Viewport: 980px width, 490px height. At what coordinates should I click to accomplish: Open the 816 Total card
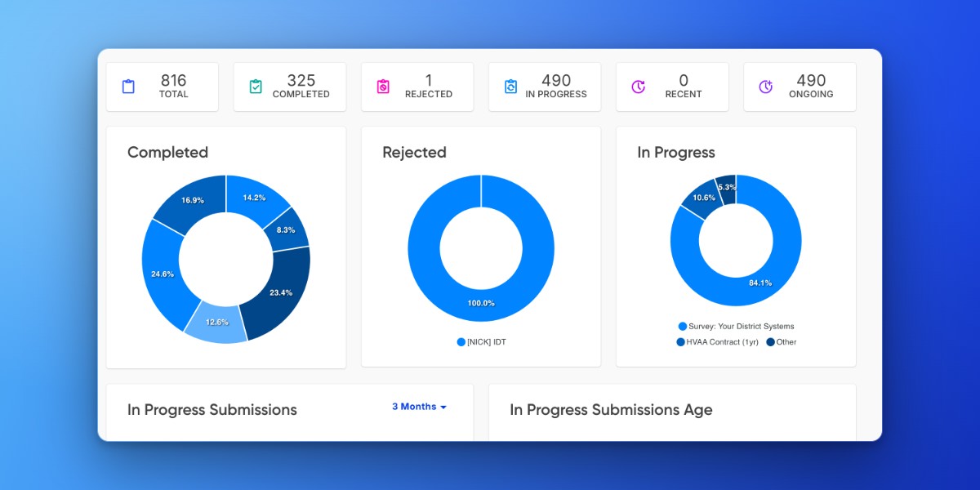point(163,87)
